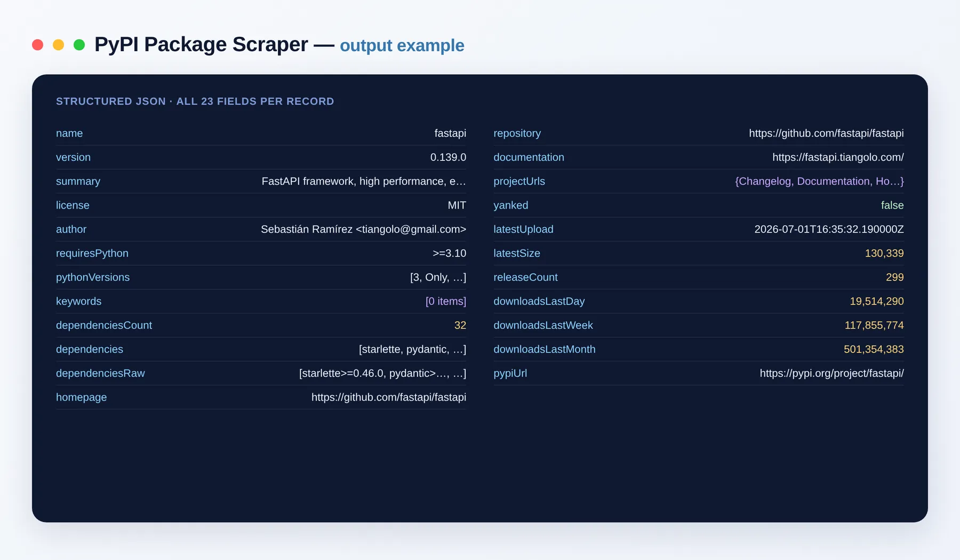
Task: Click the 'downloadsLastWeek' field label
Action: coord(543,325)
